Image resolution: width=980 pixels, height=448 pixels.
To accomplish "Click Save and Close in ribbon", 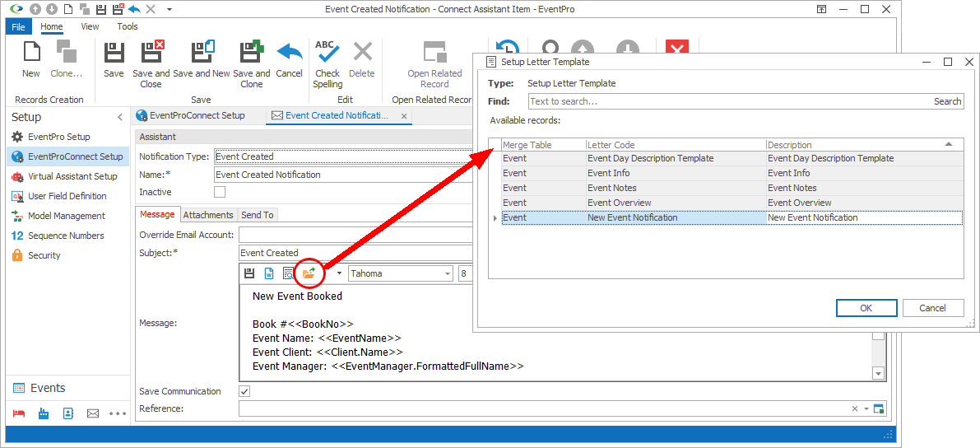I will (151, 64).
